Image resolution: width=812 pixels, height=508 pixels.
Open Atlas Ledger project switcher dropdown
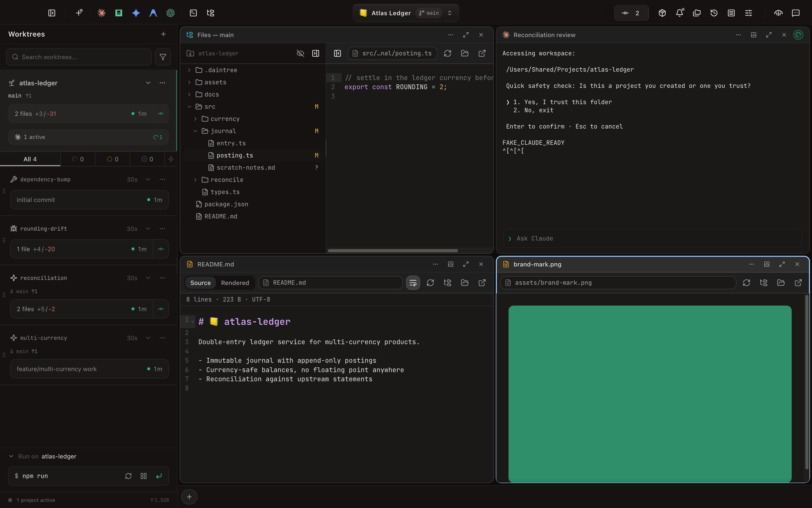pos(406,13)
